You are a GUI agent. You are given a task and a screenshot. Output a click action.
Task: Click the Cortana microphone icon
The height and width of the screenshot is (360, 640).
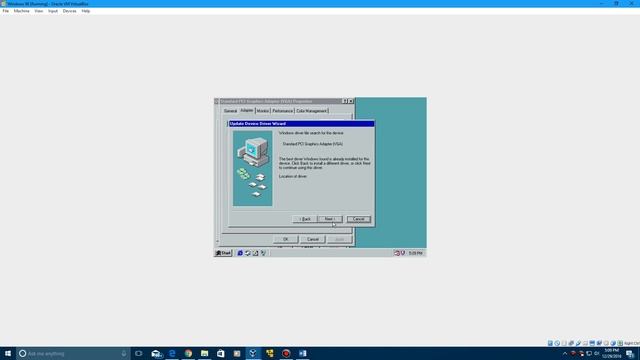124,353
